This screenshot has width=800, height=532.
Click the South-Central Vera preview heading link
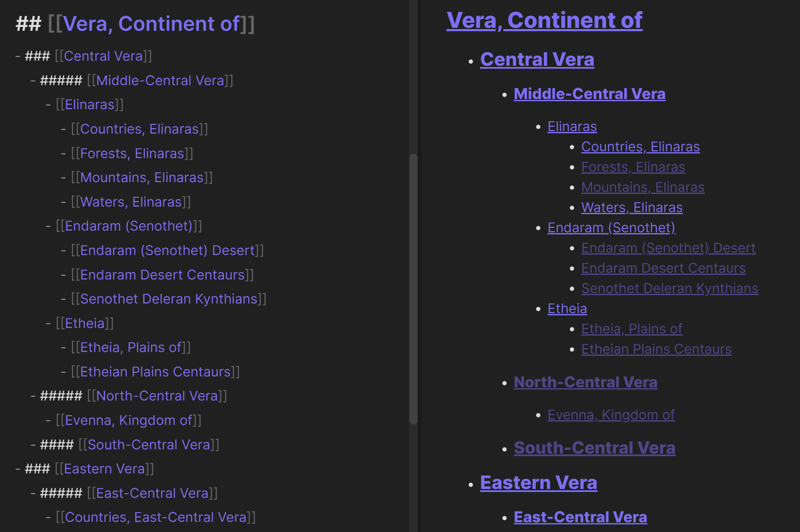(x=594, y=448)
